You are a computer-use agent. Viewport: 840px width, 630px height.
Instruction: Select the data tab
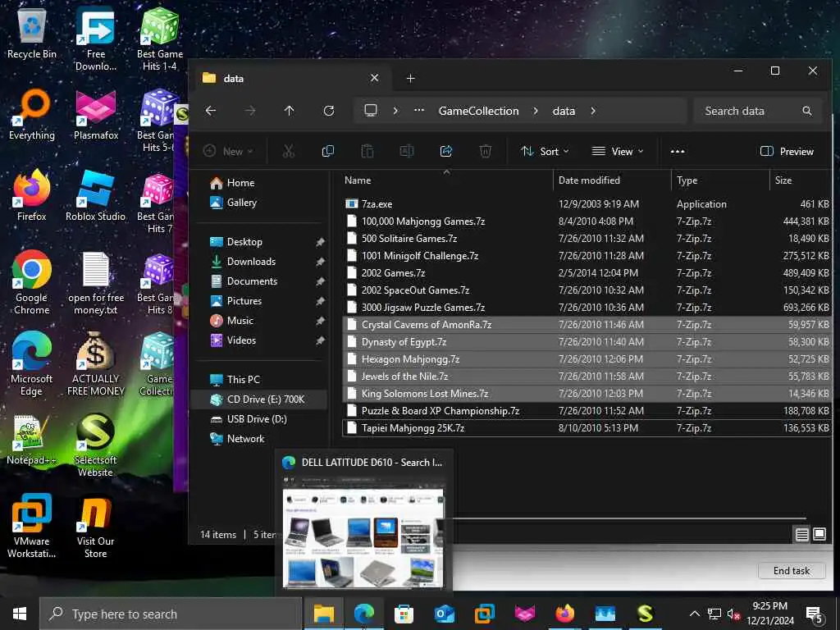[x=291, y=78]
